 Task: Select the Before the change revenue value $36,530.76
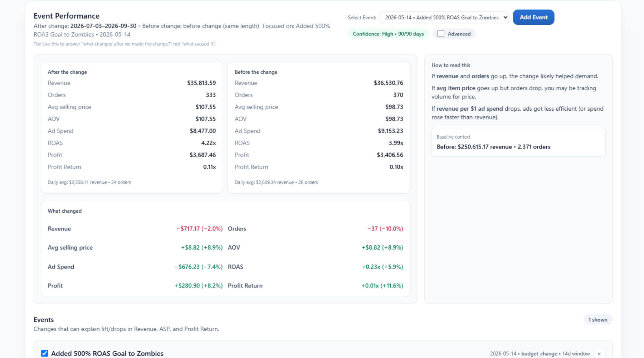[389, 83]
